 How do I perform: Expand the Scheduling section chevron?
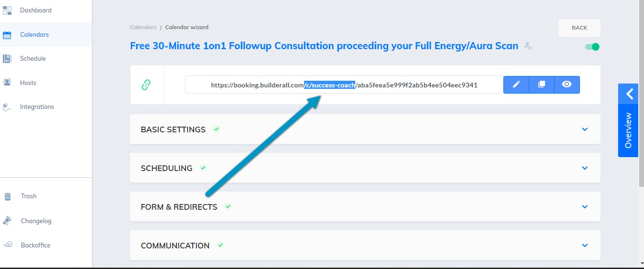[585, 168]
